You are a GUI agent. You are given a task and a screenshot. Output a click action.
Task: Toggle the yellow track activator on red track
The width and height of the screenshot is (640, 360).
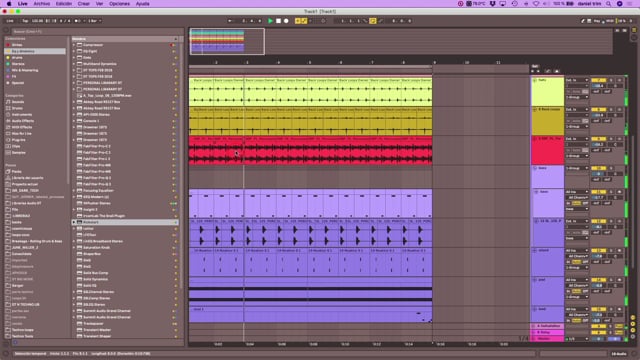point(598,139)
